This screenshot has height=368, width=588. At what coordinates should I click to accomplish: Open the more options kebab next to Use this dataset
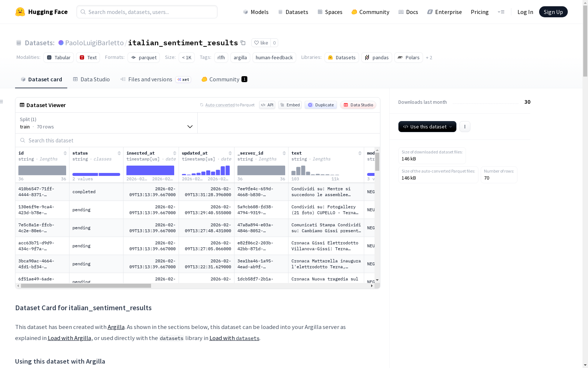[x=465, y=127]
